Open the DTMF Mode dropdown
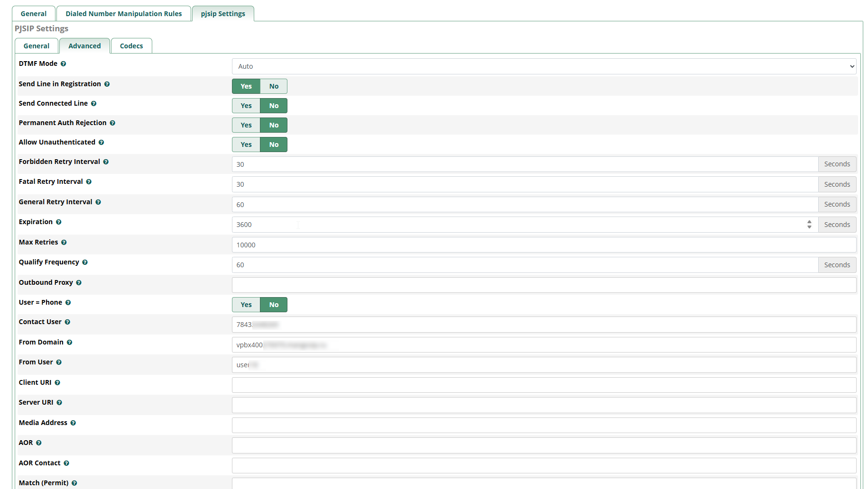The height and width of the screenshot is (489, 868). coord(544,66)
